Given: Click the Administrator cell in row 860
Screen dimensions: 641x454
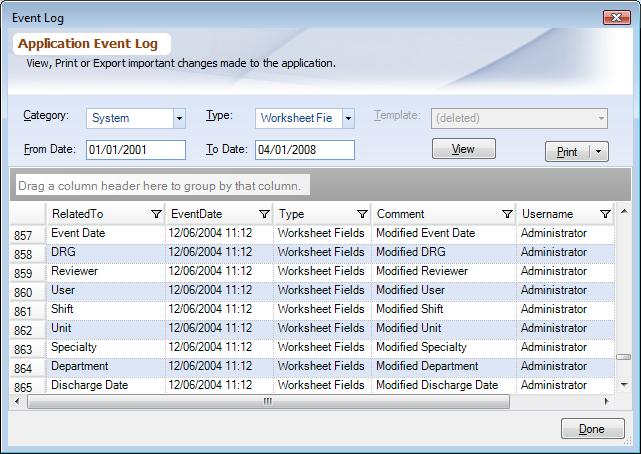Looking at the screenshot, I should (566, 290).
